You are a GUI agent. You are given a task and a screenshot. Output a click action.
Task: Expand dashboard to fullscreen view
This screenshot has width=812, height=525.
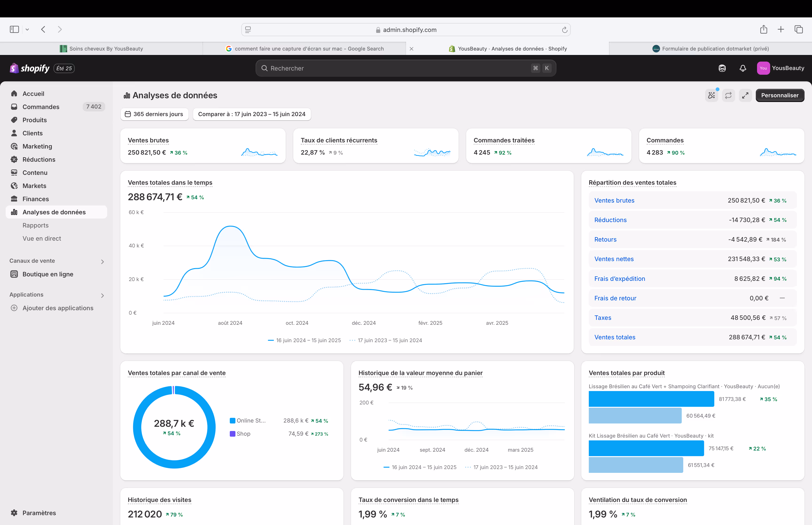pyautogui.click(x=745, y=95)
